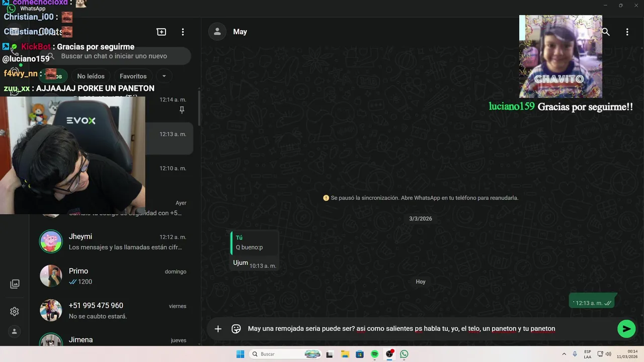Expand the chat filter dropdown arrow
Viewport: 644px width, 362px height.
[x=164, y=76]
